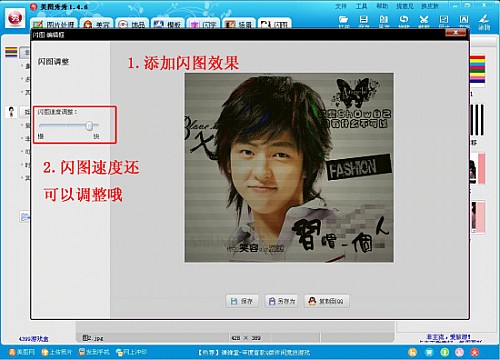The height and width of the screenshot is (360, 500).
Task: Open the 4399游戏盒 link
Action: click(x=33, y=339)
